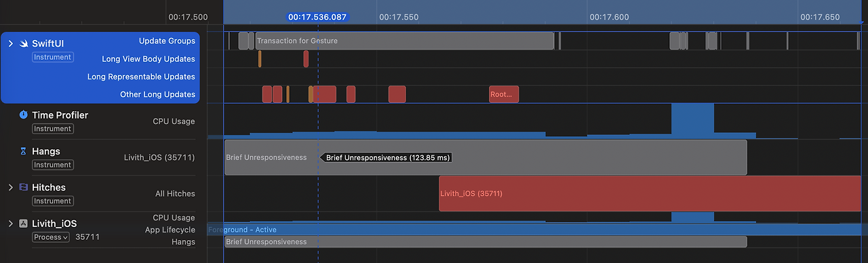Image resolution: width=868 pixels, height=263 pixels.
Task: Click the Instrument badge under Hangs
Action: pyautogui.click(x=52, y=165)
